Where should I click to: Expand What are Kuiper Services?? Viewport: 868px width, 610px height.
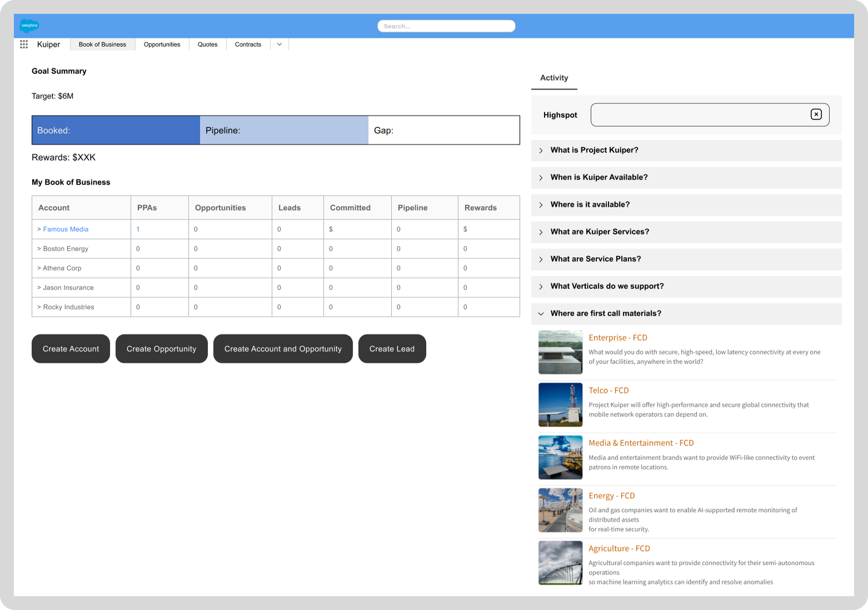click(686, 232)
